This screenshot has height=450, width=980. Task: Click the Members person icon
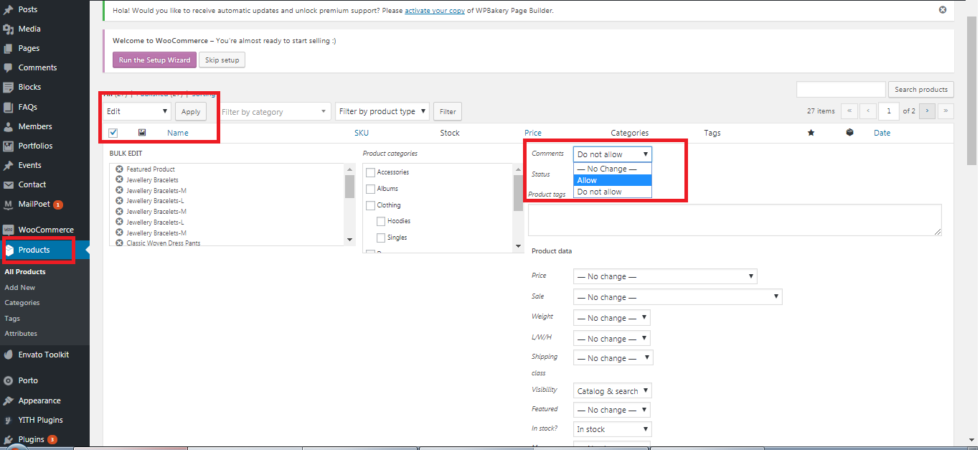click(8, 126)
